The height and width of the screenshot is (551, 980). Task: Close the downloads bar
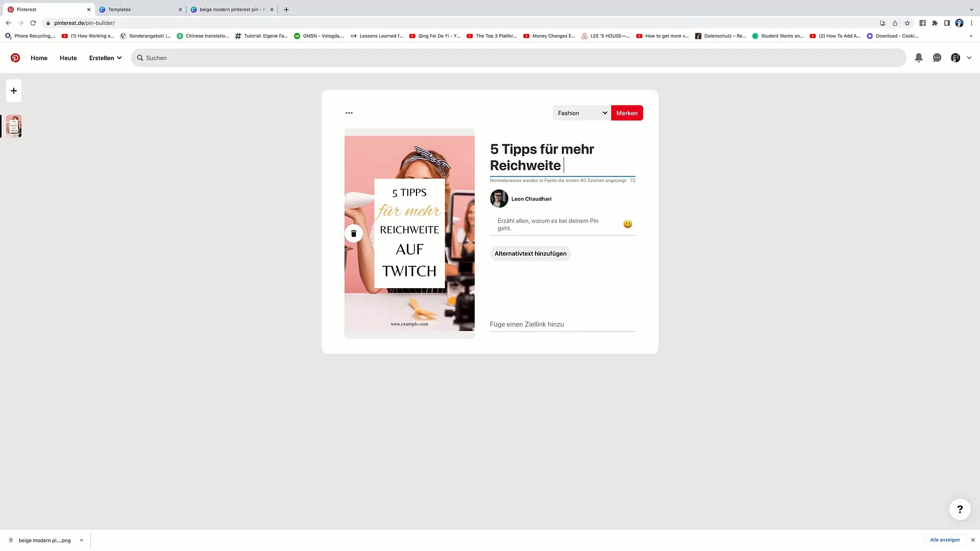point(973,540)
